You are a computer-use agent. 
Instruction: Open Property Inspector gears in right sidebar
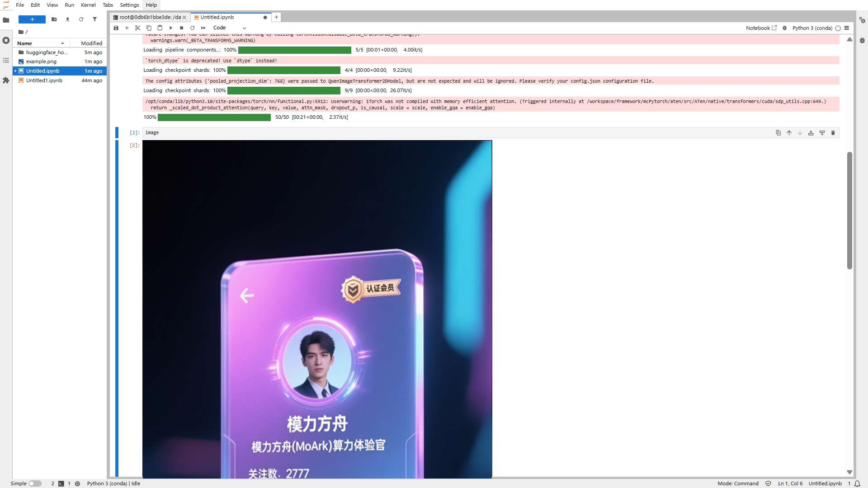tap(862, 20)
